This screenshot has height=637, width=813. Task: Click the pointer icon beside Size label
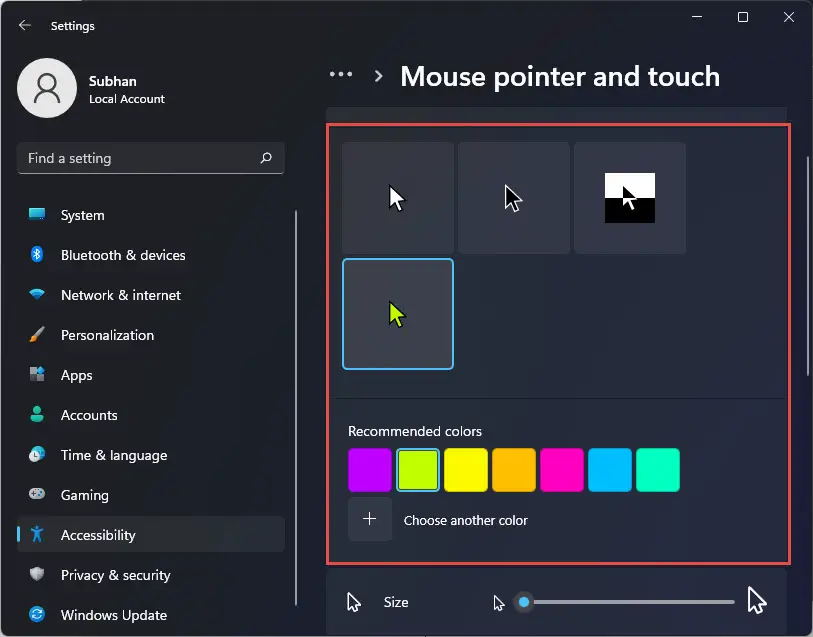[x=354, y=602]
